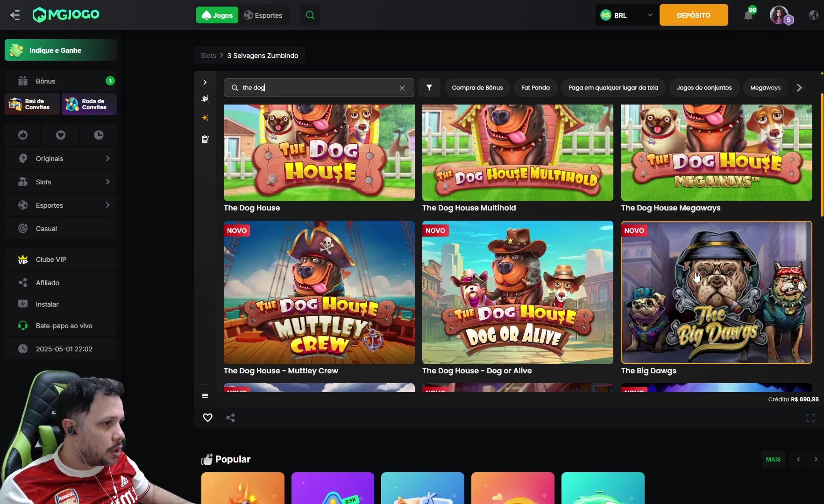Open Indique e Ganhe banner
This screenshot has height=504, width=824.
61,50
